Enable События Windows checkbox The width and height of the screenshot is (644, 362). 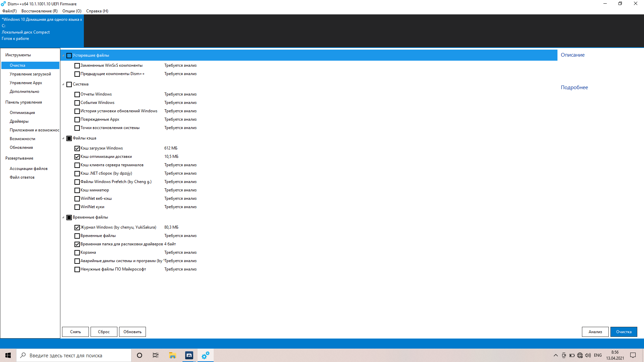pos(77,103)
